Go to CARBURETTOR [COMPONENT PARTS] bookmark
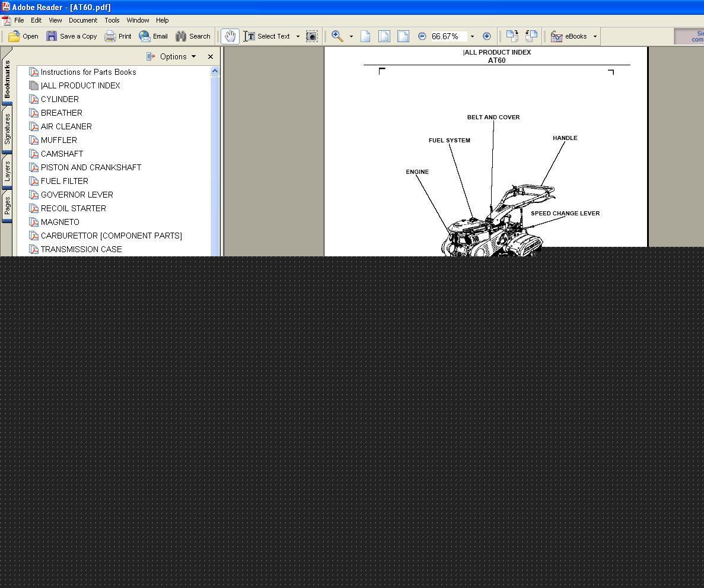 (112, 236)
